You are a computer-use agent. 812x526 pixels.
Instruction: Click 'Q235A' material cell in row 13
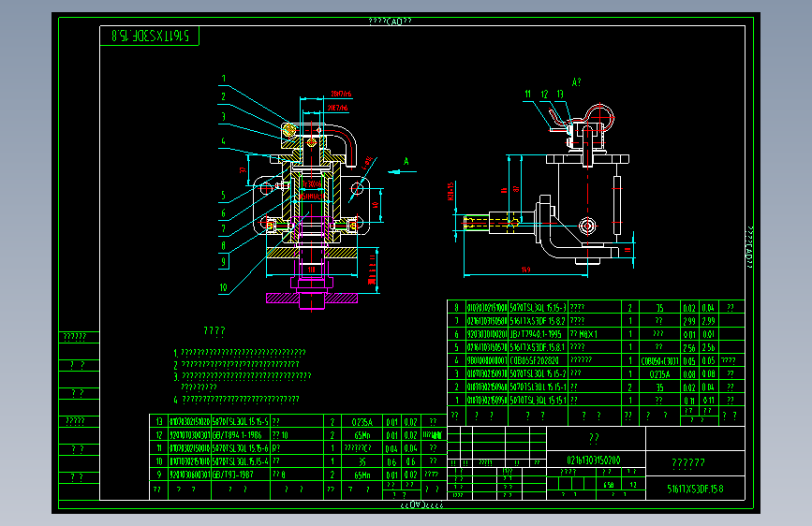[x=362, y=422]
